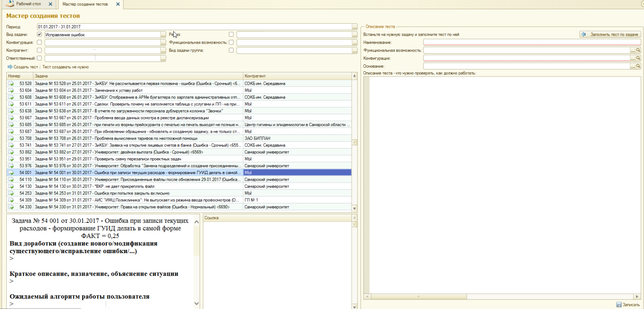Sort task list by Контрагент column
The image size is (644, 309).
point(297,76)
